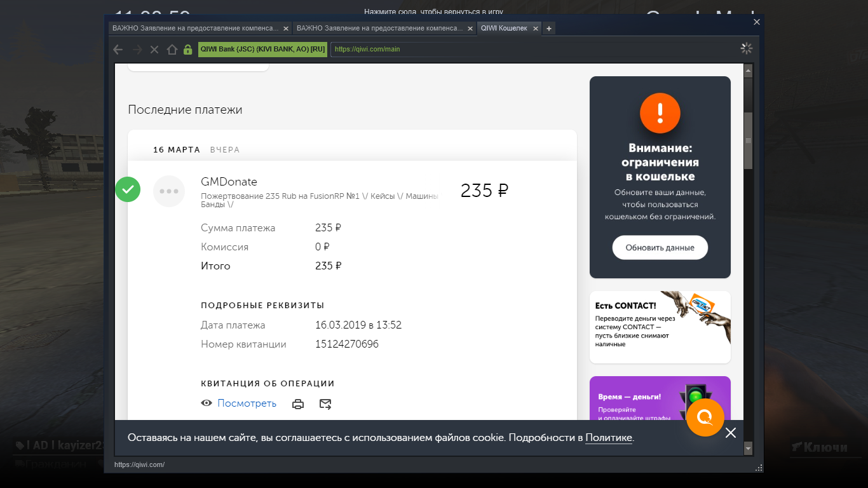This screenshot has height=488, width=868.
Task: Click the return-to-game notice at top
Action: point(434,11)
